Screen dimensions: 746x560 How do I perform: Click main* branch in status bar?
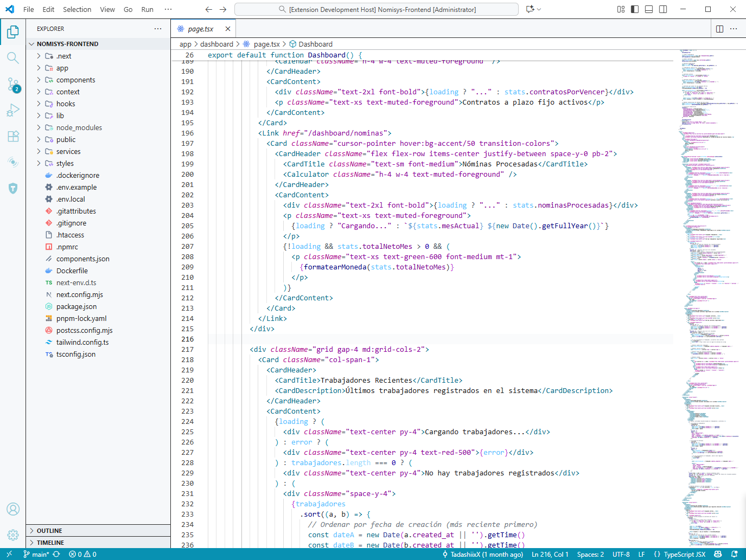pyautogui.click(x=36, y=554)
